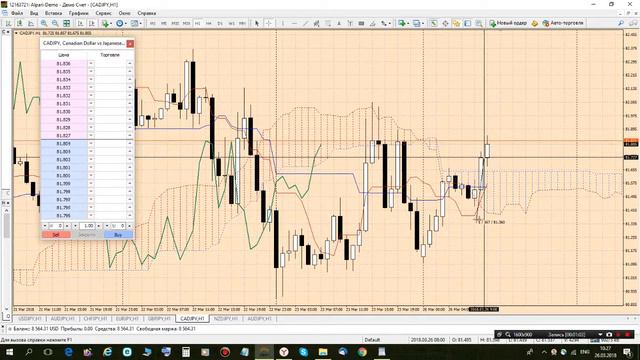
Task: Open the profiles dropdown
Action: click(x=419, y=23)
